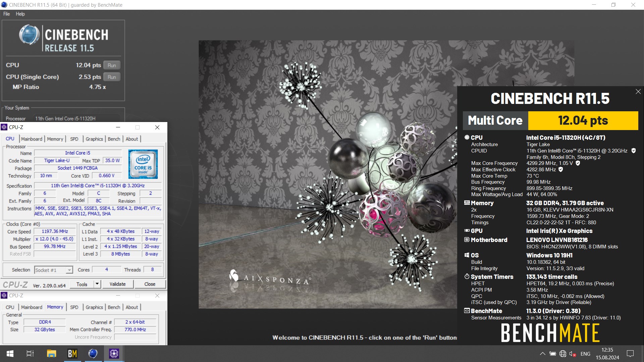644x362 pixels.
Task: Click the Specification field text
Action: [x=98, y=185]
